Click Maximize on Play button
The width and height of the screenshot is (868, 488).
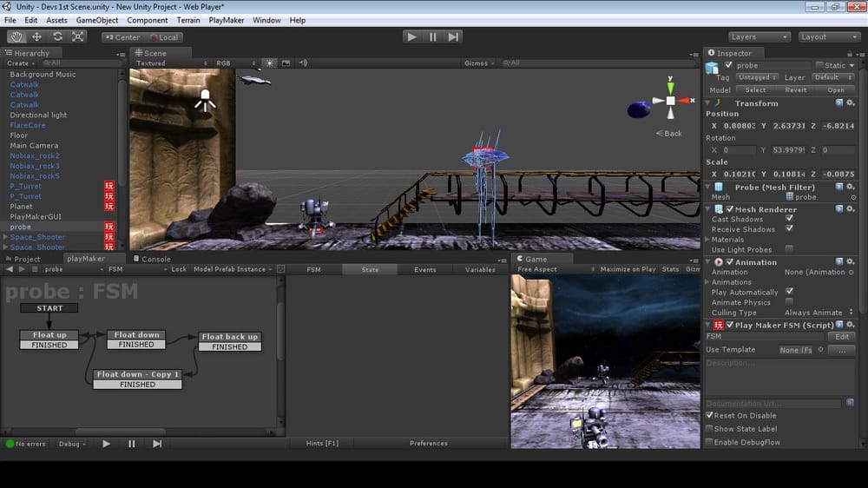click(628, 269)
